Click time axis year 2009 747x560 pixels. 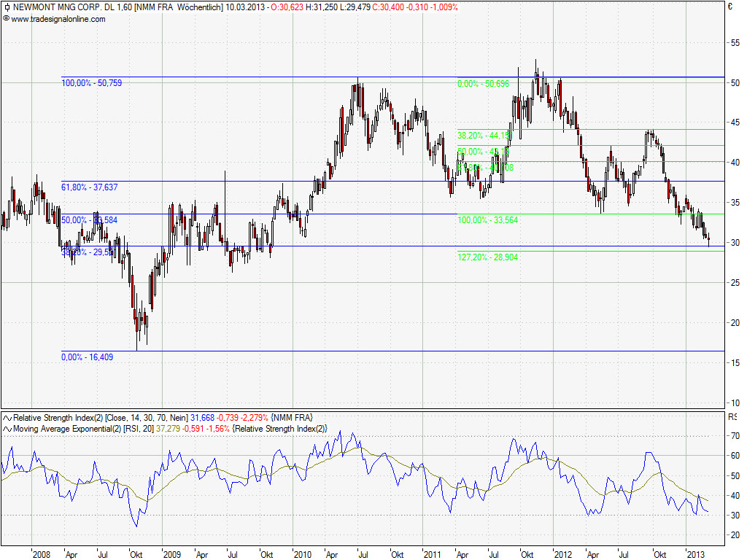[x=172, y=554]
